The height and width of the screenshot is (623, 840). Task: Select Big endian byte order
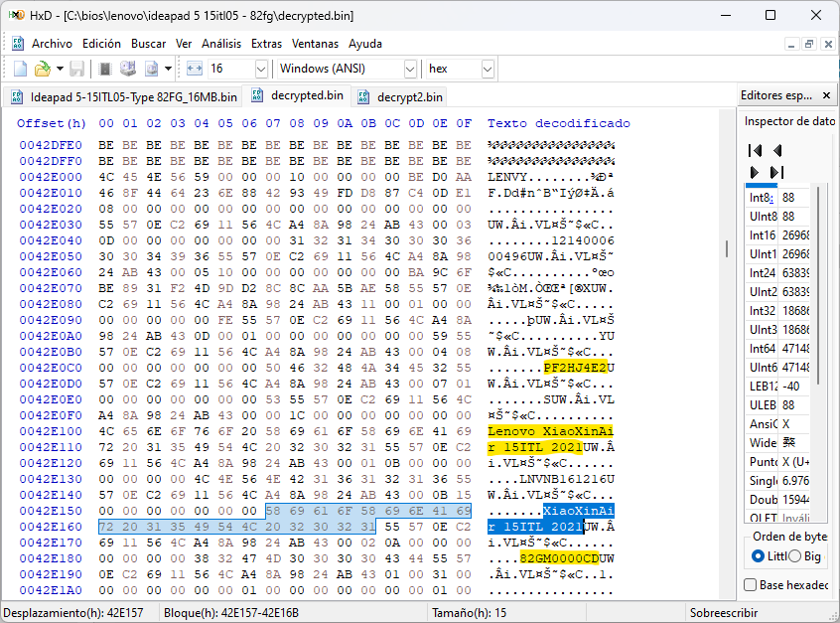pos(795,556)
